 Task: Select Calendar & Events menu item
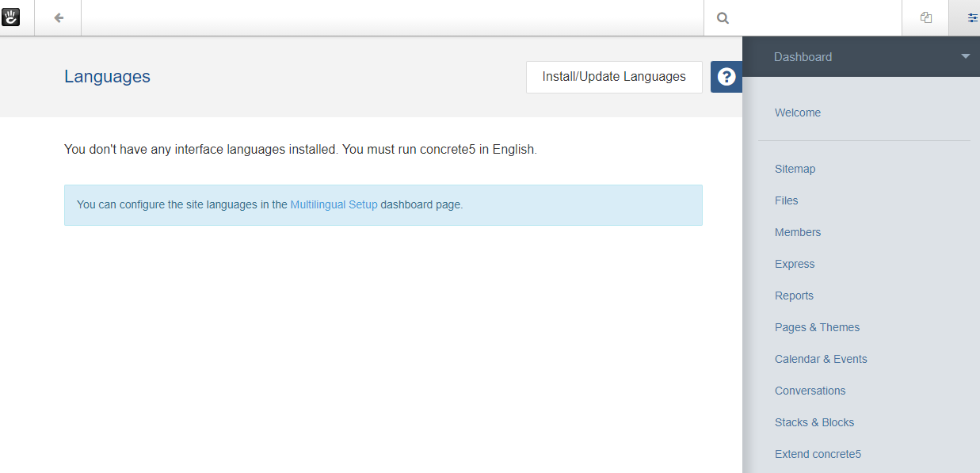(x=821, y=359)
